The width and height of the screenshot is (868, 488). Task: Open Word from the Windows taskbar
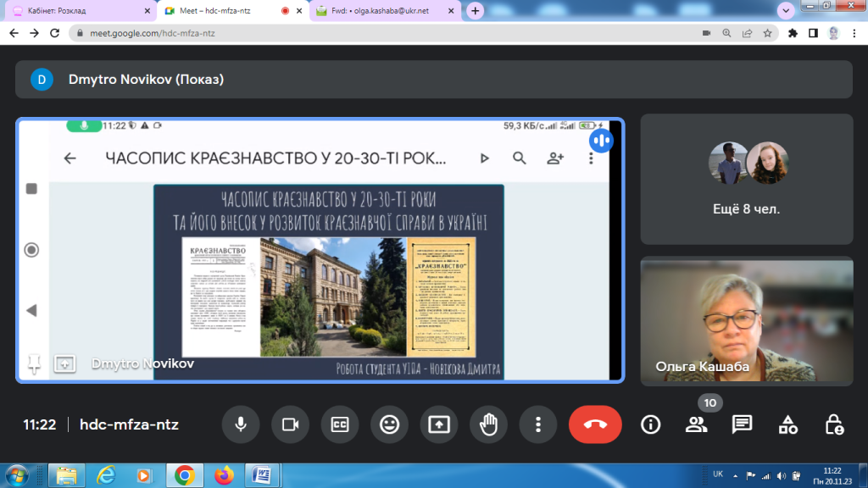coord(262,474)
